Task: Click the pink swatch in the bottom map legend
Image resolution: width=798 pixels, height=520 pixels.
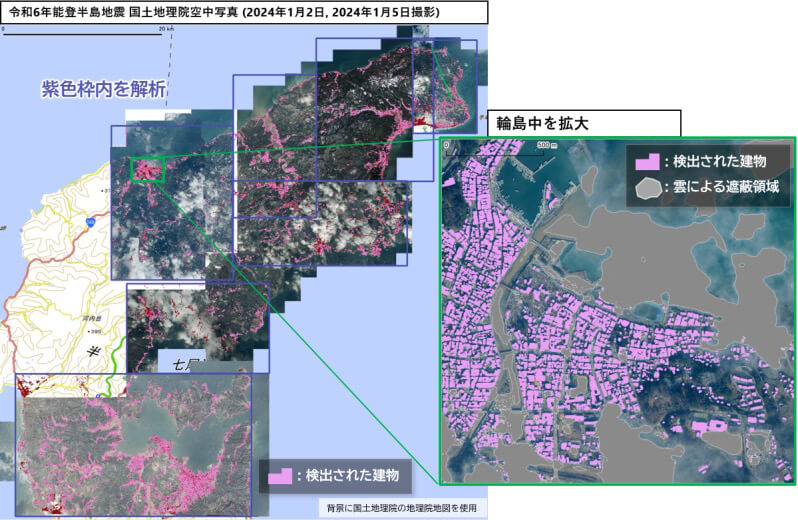Action: click(x=279, y=477)
